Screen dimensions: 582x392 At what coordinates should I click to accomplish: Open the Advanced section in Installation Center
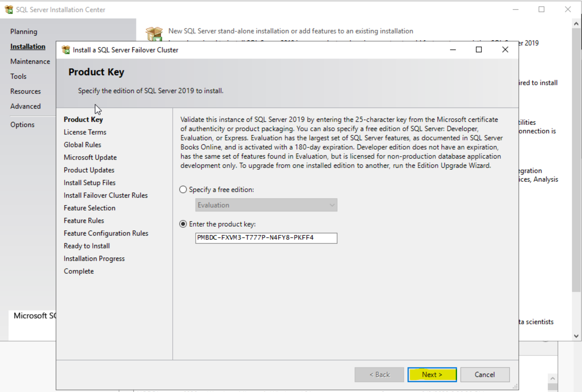click(25, 106)
